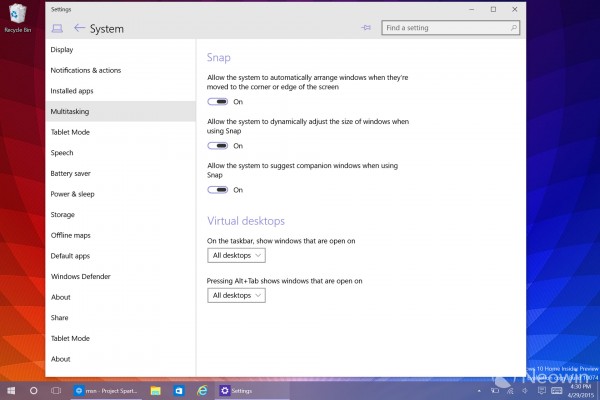Viewport: 600px width, 400px height.
Task: Click the pin icon beside the search box
Action: [x=366, y=28]
